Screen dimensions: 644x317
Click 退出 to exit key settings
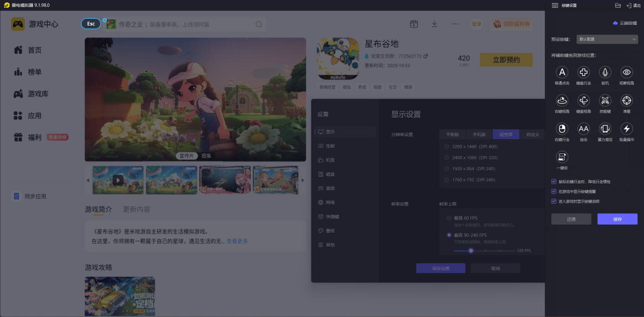[x=633, y=5]
